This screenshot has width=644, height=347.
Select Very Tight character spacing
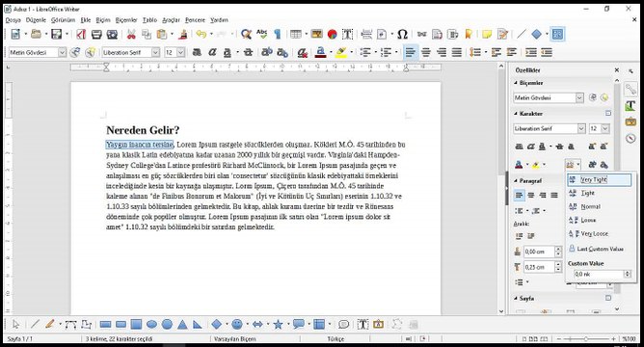click(600, 179)
